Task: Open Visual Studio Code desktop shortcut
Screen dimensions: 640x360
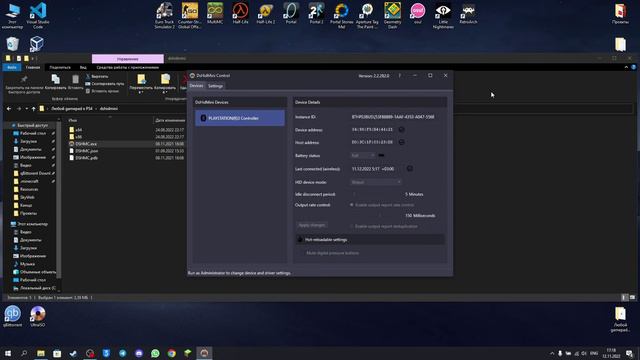Action: [38, 16]
